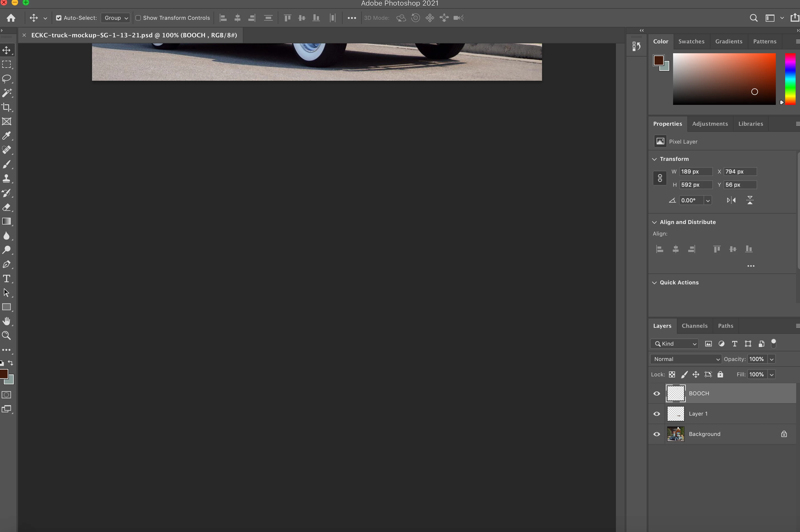
Task: Select the Hand tool
Action: coord(6,321)
